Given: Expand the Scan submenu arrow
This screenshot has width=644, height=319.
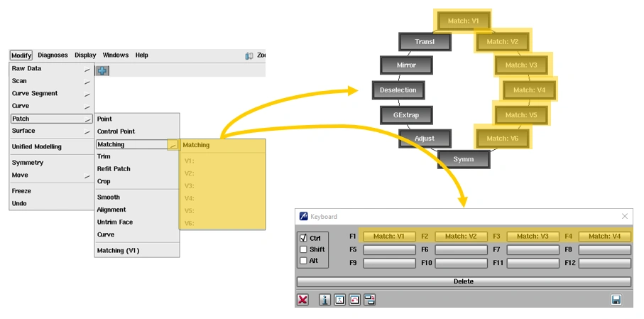Looking at the screenshot, I should click(87, 82).
